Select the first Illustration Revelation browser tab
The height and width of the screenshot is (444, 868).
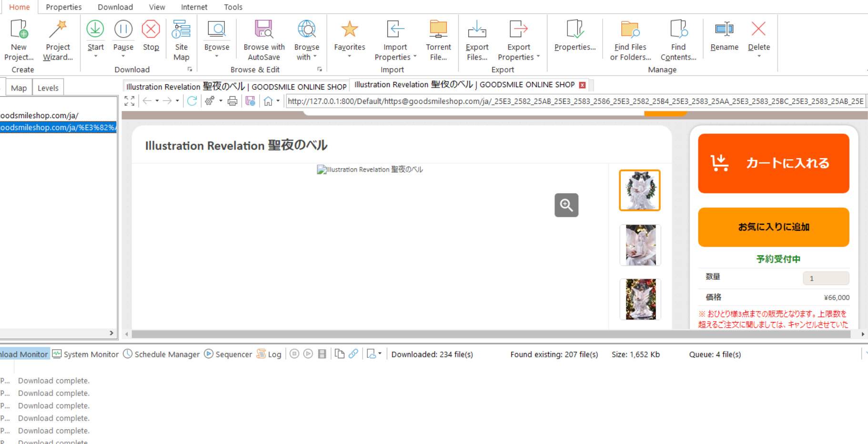tap(236, 87)
